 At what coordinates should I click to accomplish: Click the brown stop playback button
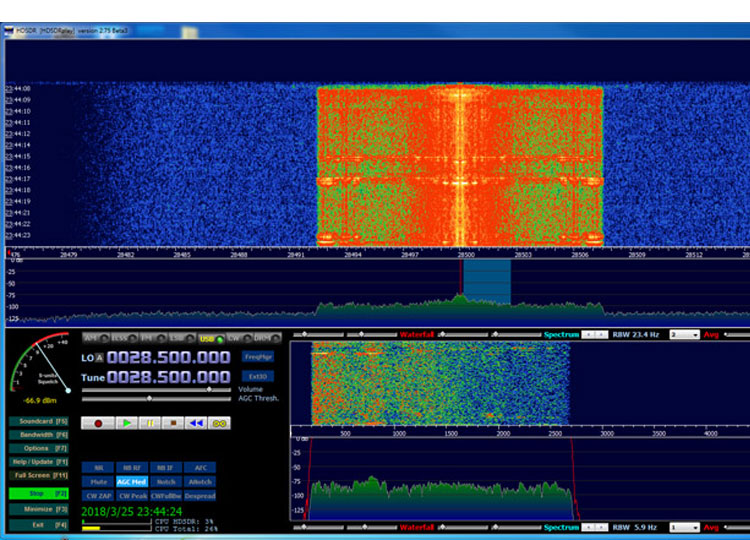pos(173,423)
